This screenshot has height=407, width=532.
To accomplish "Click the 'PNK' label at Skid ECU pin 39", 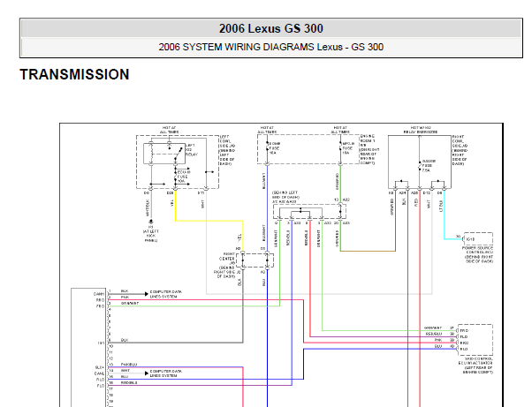I will tap(438, 340).
